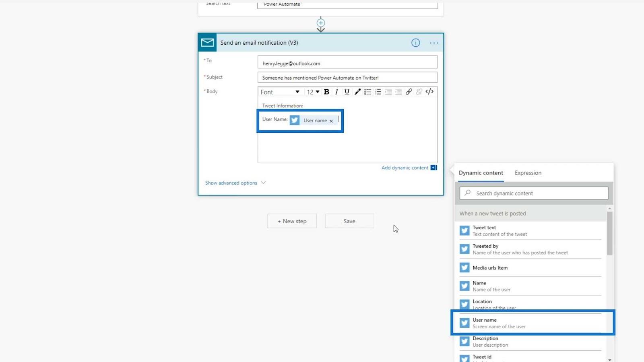Select Description dynamic content

[530, 341]
